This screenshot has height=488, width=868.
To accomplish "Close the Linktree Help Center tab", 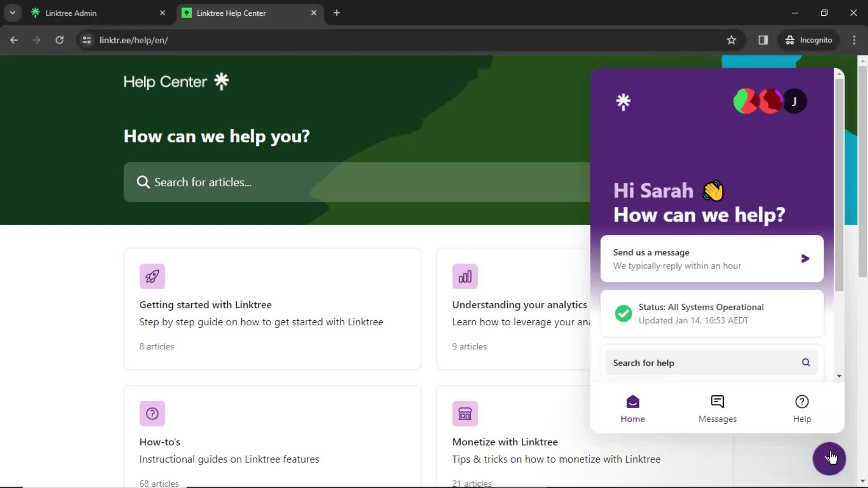I will [x=314, y=13].
